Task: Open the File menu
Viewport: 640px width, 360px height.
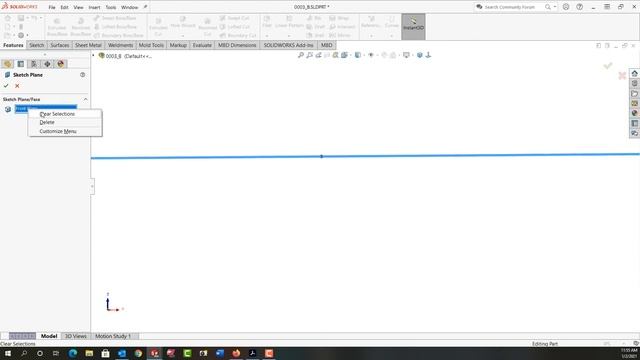Action: 52,7
